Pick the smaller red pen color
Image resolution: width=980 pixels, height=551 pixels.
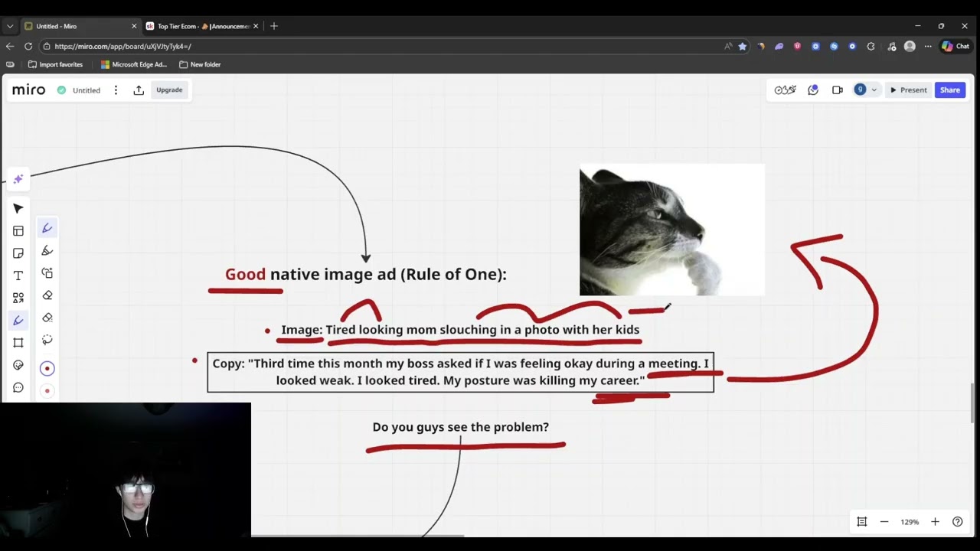(x=47, y=390)
